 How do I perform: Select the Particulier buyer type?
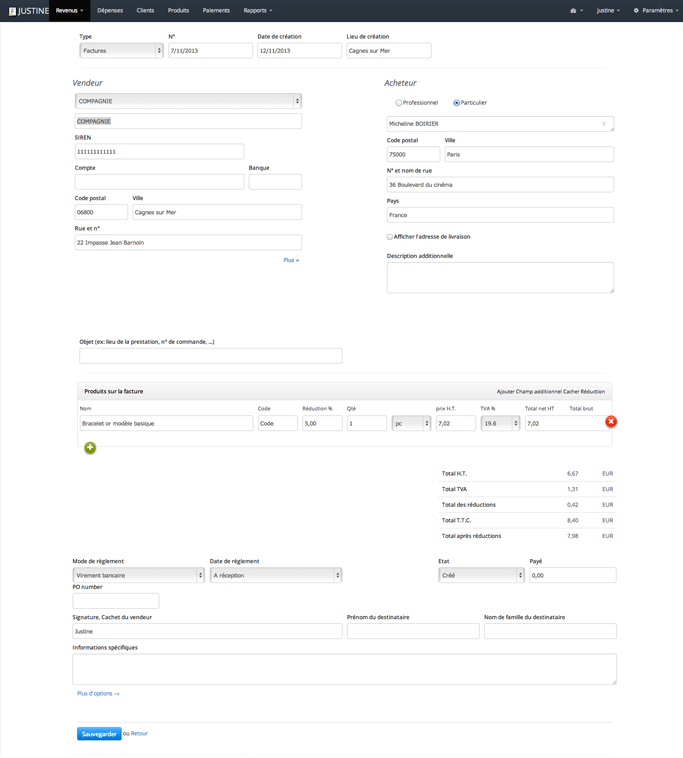[x=456, y=102]
